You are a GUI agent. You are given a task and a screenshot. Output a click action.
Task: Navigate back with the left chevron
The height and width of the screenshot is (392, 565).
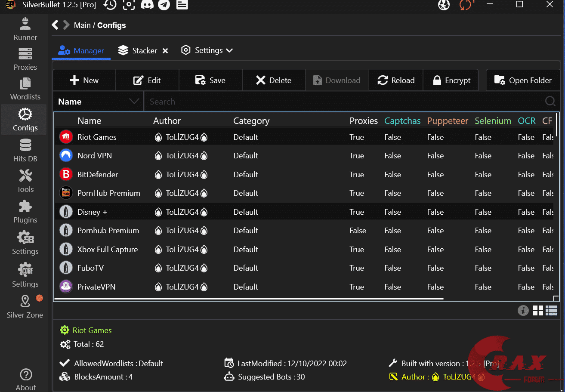point(55,25)
